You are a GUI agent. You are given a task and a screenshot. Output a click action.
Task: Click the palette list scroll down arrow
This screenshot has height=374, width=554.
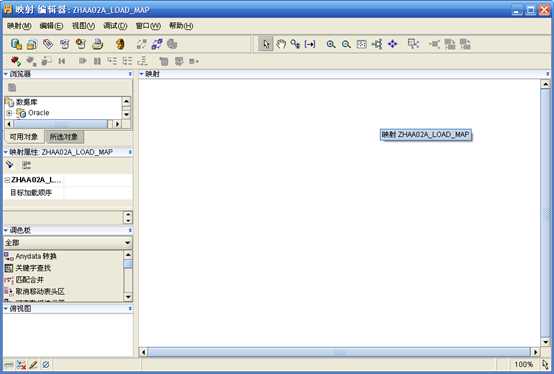click(128, 297)
